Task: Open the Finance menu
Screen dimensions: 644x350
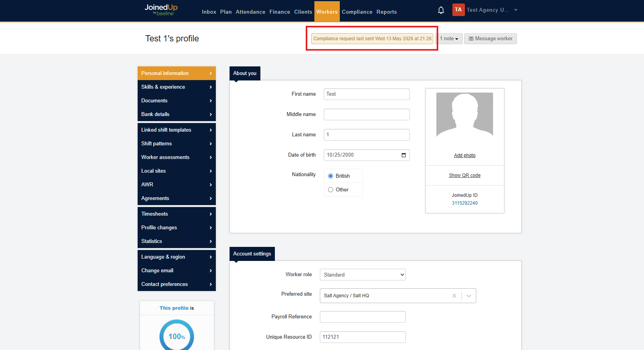Action: (x=280, y=12)
